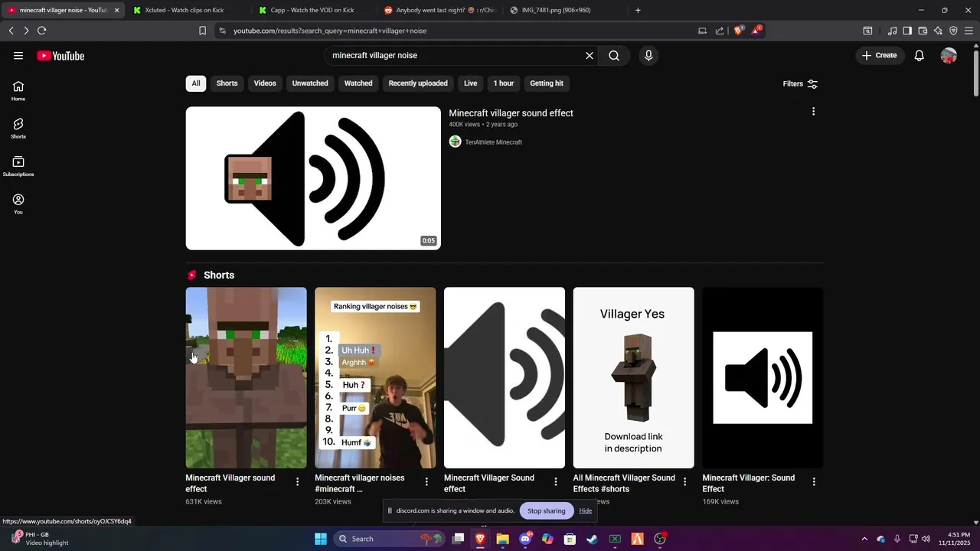Open the Brave playlist music note icon
The image size is (980, 551).
(x=892, y=31)
